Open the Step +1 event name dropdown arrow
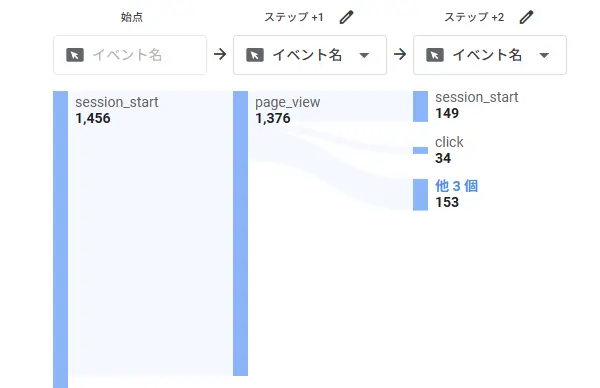 click(364, 55)
